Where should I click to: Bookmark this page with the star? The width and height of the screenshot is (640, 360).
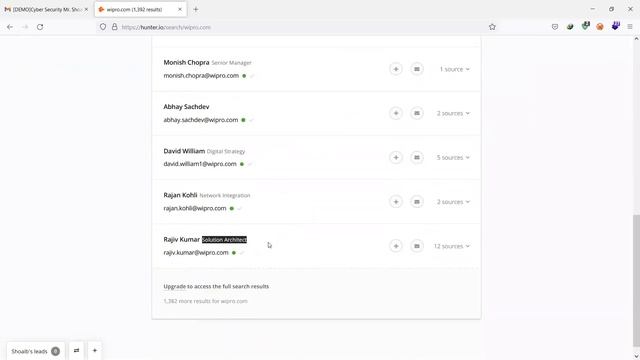pos(492,27)
